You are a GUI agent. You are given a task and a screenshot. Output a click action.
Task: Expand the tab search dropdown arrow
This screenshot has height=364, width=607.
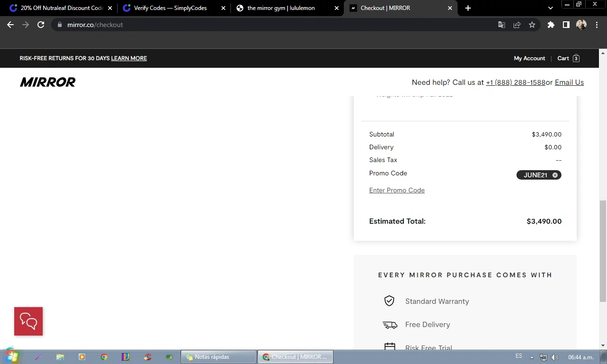coord(550,8)
